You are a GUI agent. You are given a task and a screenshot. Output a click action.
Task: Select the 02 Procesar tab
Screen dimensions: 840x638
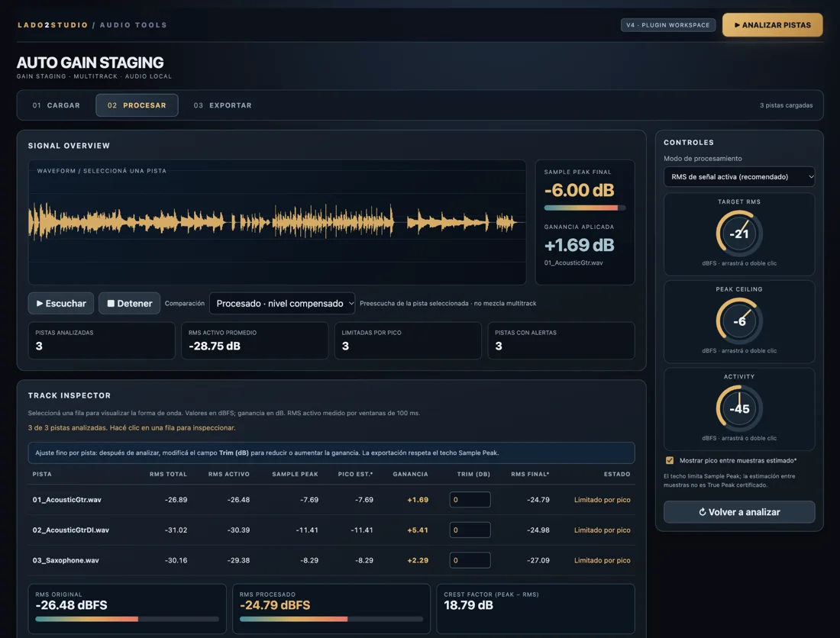(x=137, y=105)
